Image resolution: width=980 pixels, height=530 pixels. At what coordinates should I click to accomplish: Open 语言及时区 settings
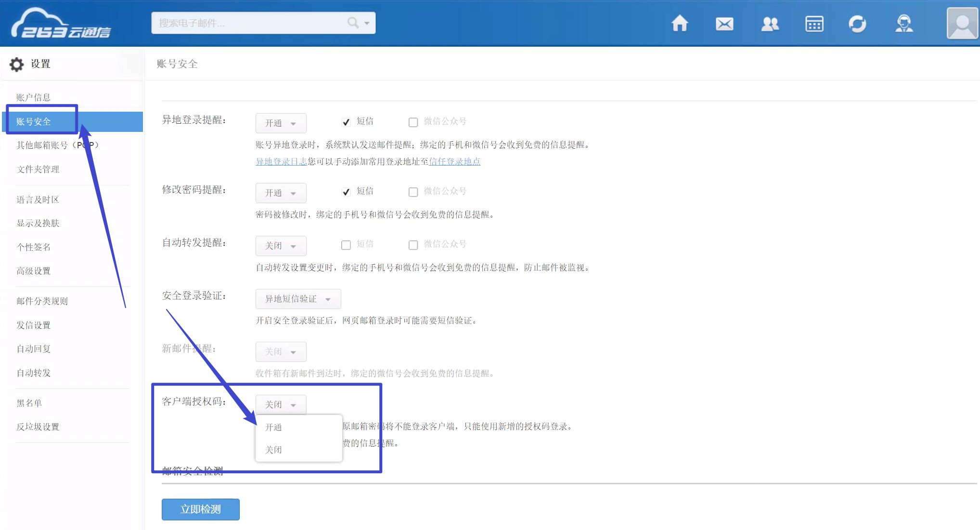click(38, 200)
